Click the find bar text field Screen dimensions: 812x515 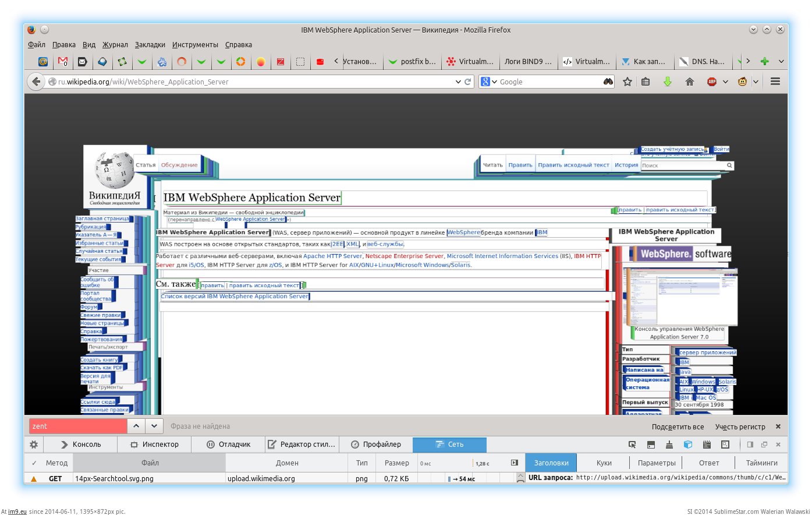point(77,426)
